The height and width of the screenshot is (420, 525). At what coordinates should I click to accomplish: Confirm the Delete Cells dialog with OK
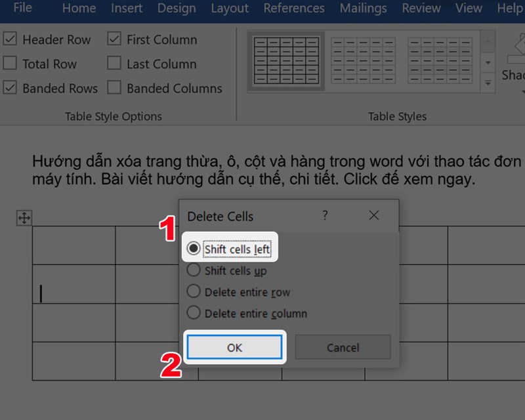coord(234,347)
